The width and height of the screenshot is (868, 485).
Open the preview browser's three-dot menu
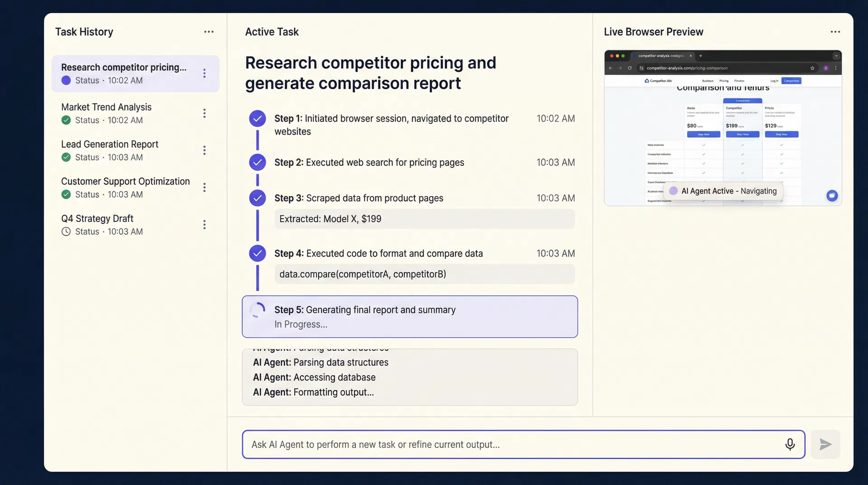coord(835,68)
